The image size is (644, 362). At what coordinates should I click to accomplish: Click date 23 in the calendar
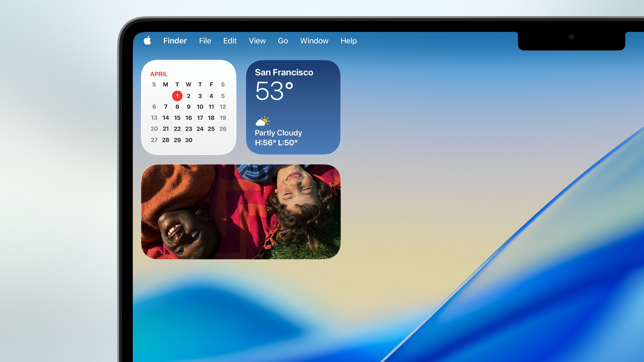[x=189, y=129]
